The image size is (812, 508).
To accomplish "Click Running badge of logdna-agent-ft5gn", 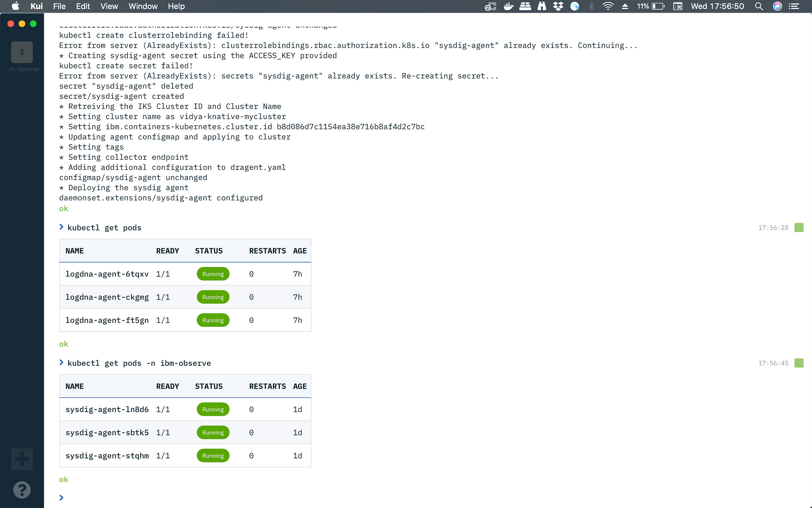I will (213, 320).
